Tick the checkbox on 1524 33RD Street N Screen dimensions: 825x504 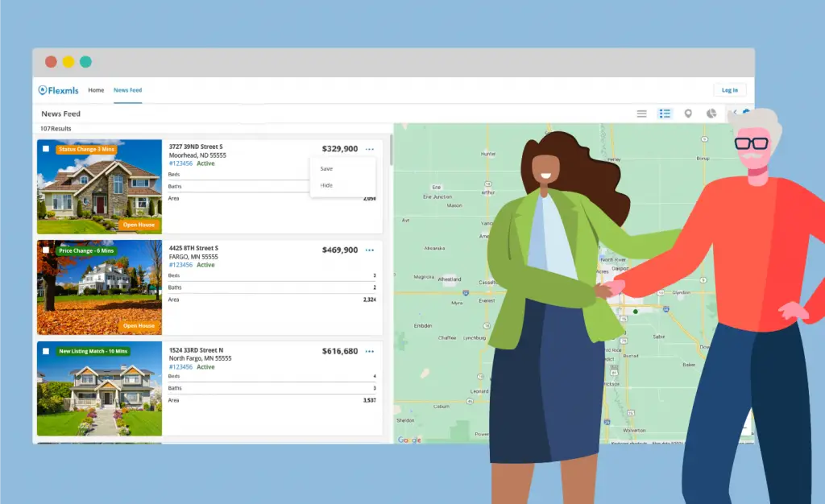coord(46,351)
